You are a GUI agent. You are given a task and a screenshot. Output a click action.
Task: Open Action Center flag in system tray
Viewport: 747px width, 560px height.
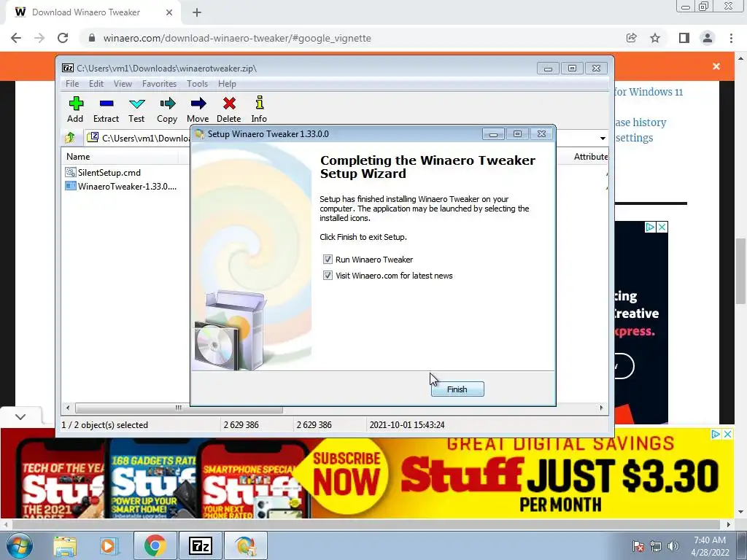[638, 546]
